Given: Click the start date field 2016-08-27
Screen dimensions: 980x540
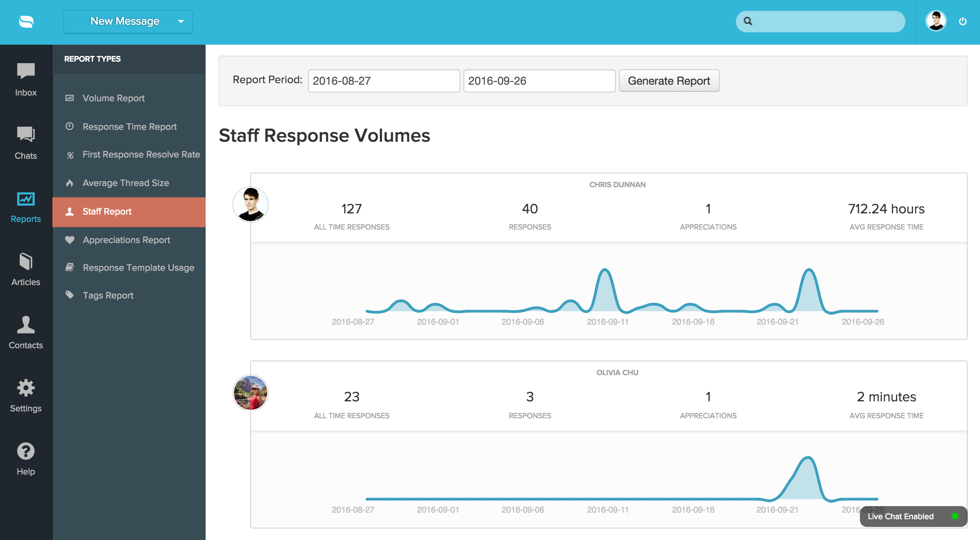Looking at the screenshot, I should [383, 81].
